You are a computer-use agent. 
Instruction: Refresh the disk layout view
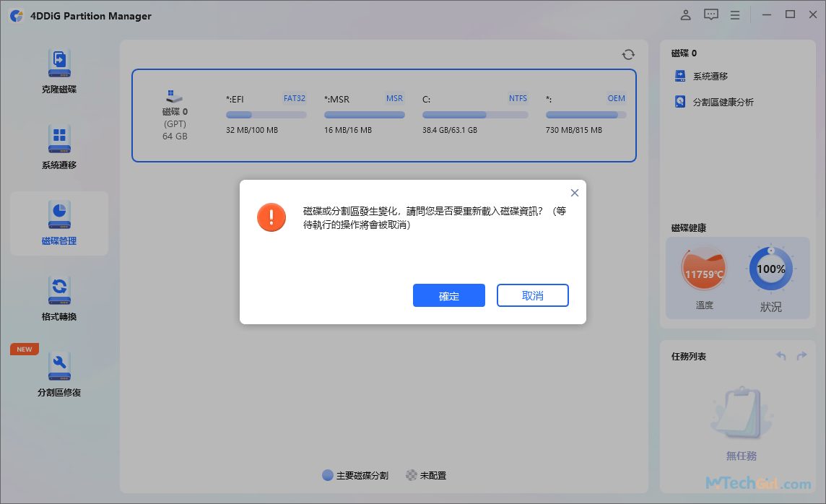628,54
